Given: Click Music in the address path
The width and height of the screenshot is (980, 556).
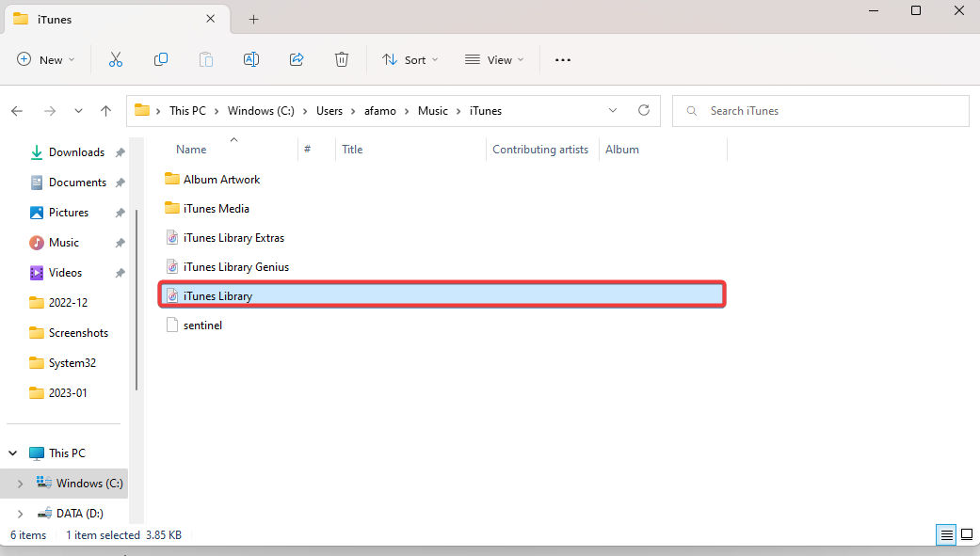Looking at the screenshot, I should tap(432, 111).
